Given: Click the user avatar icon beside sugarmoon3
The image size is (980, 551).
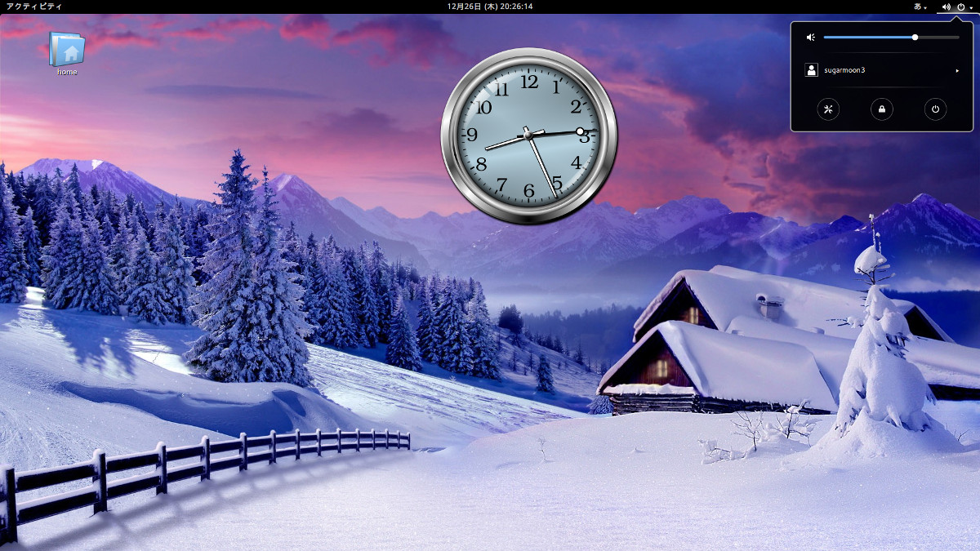Looking at the screenshot, I should 811,70.
